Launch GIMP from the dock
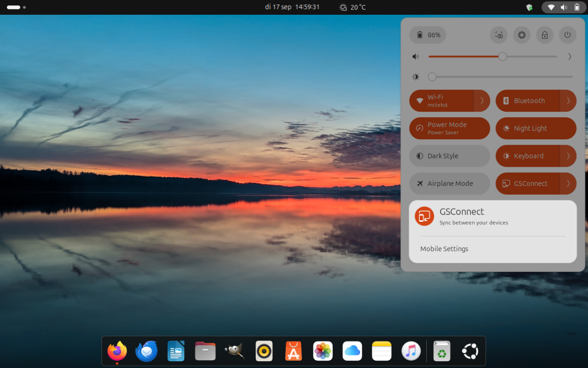The image size is (588, 368). click(234, 351)
